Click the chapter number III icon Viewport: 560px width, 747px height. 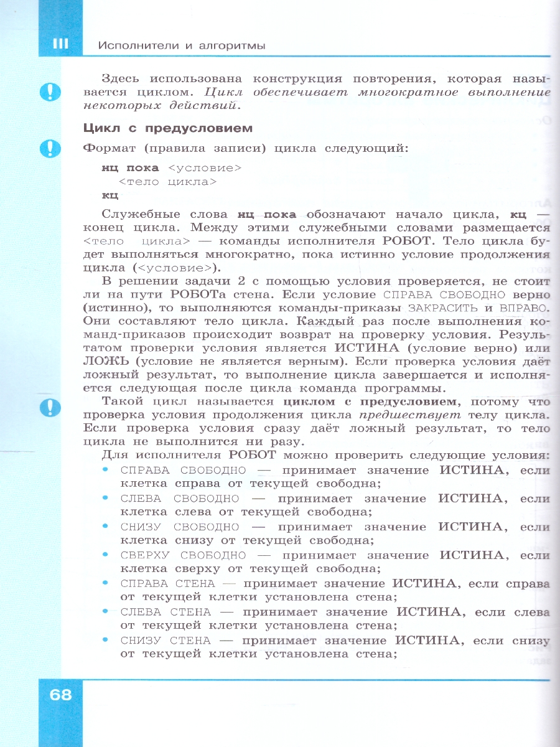point(60,44)
